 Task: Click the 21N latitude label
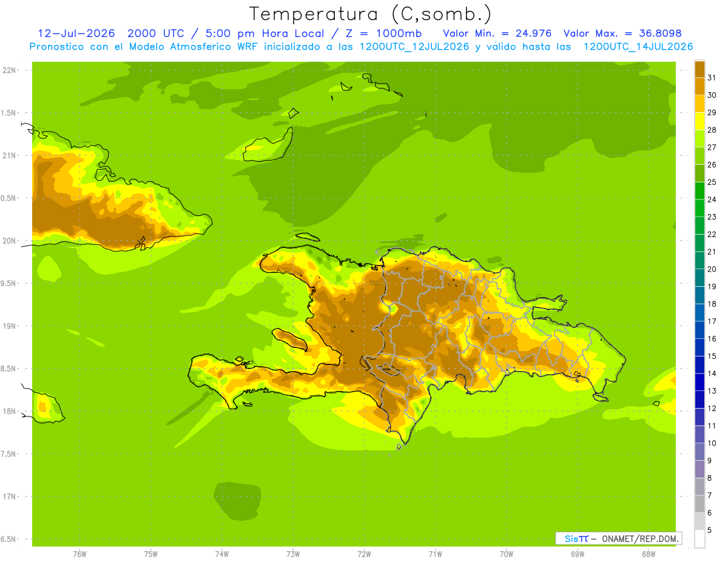click(9, 156)
